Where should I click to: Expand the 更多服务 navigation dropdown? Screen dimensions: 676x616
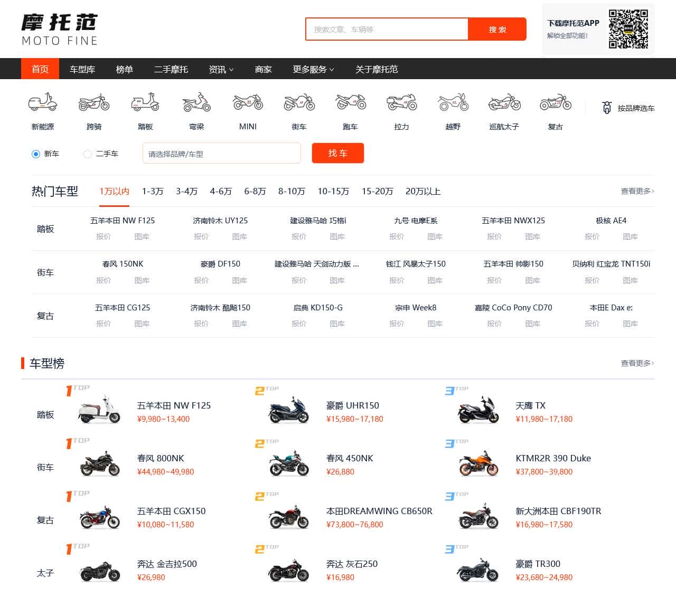point(313,69)
